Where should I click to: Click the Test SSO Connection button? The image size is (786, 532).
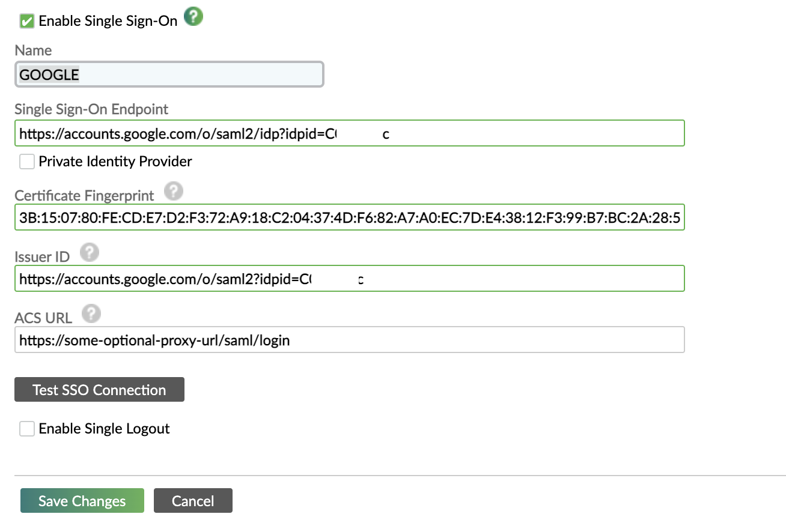tap(99, 389)
